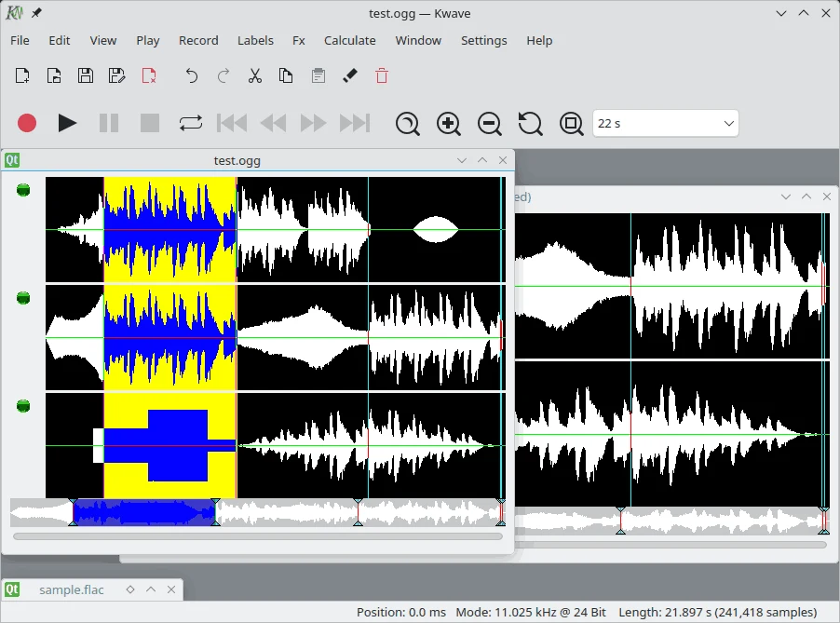Viewport: 840px width, 623px height.
Task: Paste from clipboard toolbar icon
Action: (318, 75)
